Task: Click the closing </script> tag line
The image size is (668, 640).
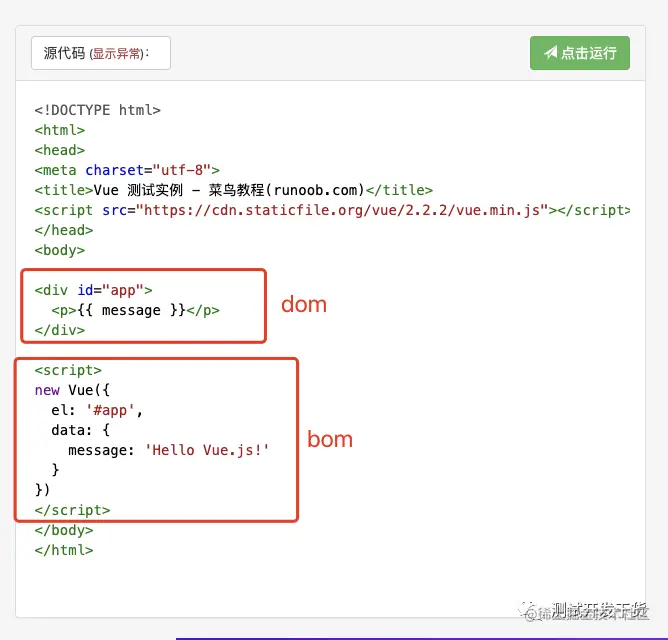Action: tap(72, 510)
